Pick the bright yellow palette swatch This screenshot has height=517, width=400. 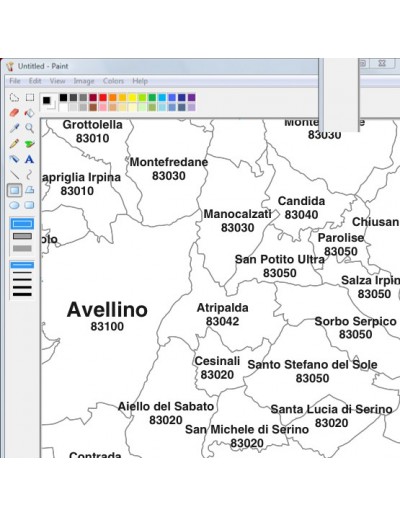coord(132,97)
